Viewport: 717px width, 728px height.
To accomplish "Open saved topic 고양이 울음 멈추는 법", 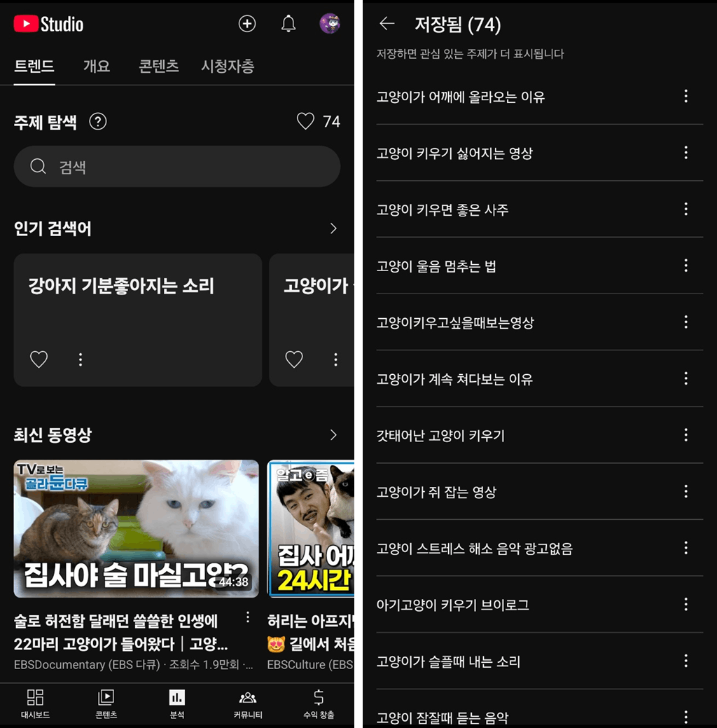I will pos(436,266).
